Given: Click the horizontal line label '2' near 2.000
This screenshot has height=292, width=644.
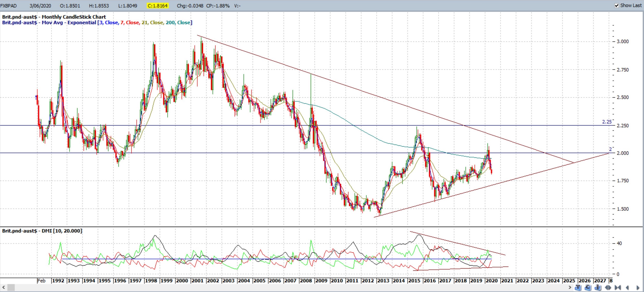Looking at the screenshot, I should pos(610,149).
